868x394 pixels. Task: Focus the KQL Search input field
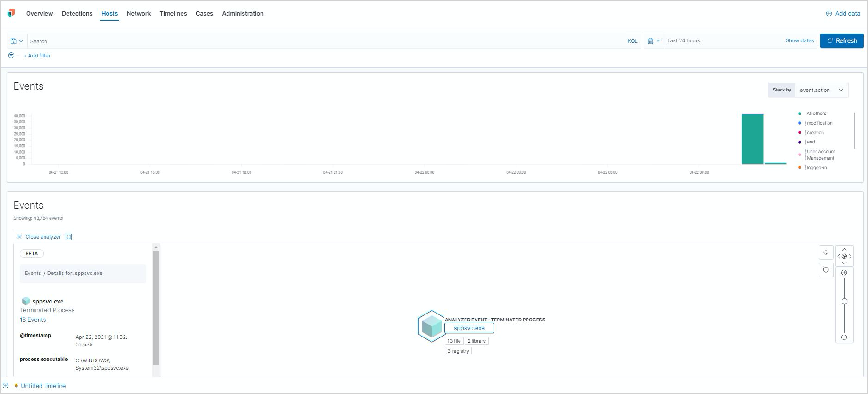(x=326, y=41)
